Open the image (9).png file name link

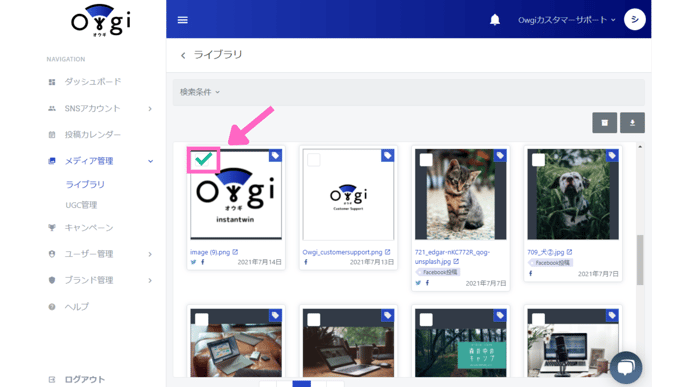click(x=210, y=252)
